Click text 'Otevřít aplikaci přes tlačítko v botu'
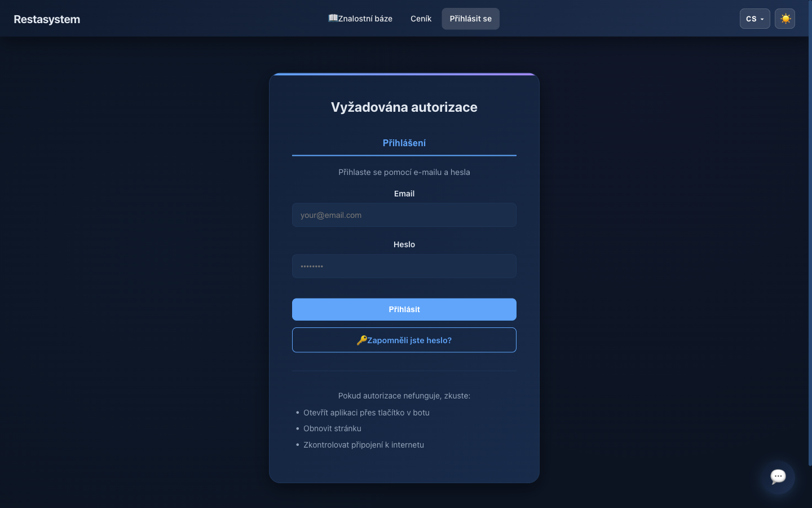812x508 pixels. [367, 413]
